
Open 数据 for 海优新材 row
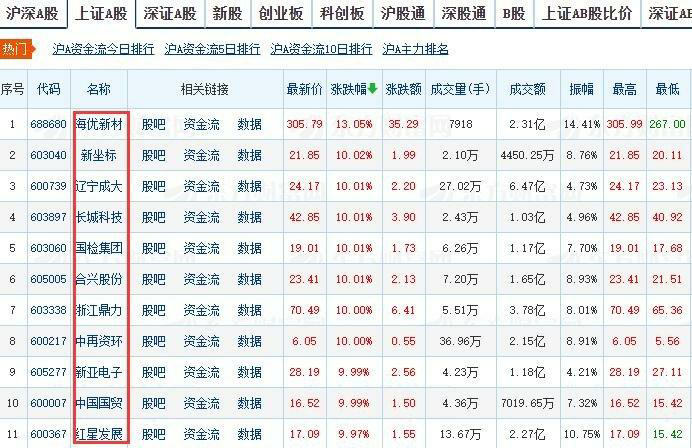click(x=250, y=124)
